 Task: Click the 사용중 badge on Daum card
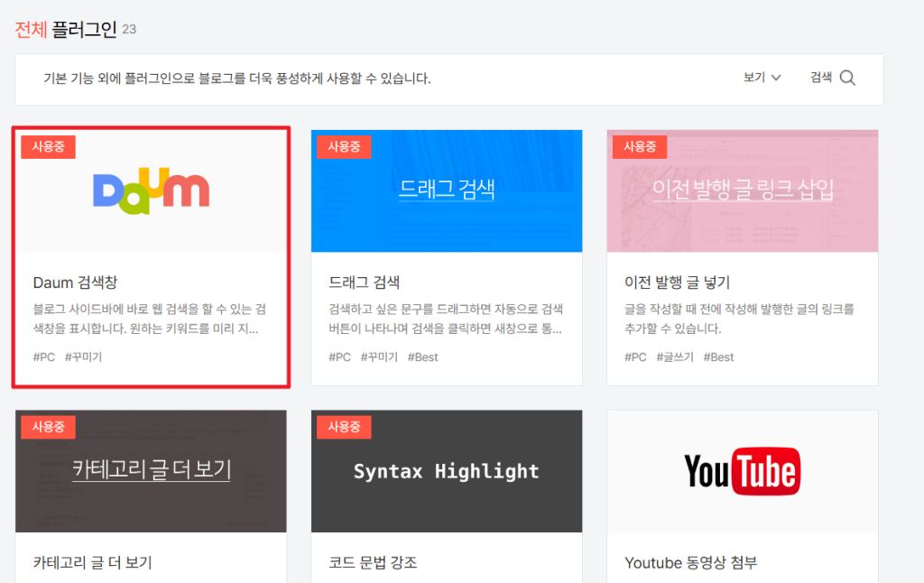(x=49, y=146)
